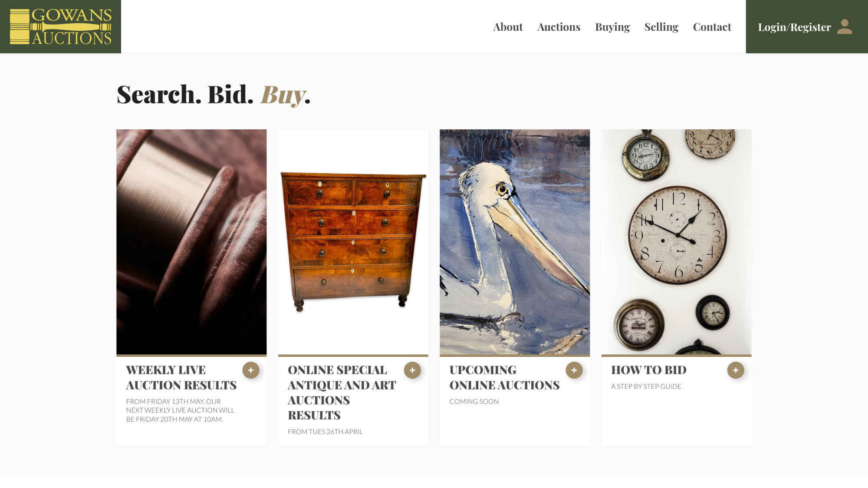Expand the Upcoming Online Auctions plus icon

click(x=574, y=370)
